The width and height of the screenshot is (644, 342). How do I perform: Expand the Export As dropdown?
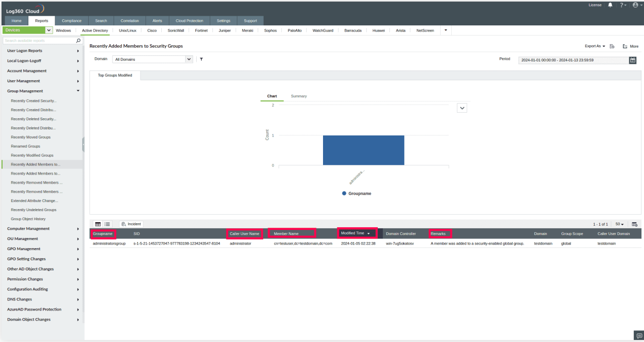click(595, 46)
